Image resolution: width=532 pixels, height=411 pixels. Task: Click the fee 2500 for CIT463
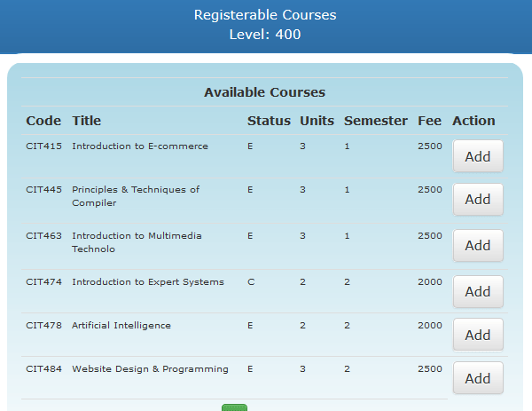pyautogui.click(x=430, y=236)
